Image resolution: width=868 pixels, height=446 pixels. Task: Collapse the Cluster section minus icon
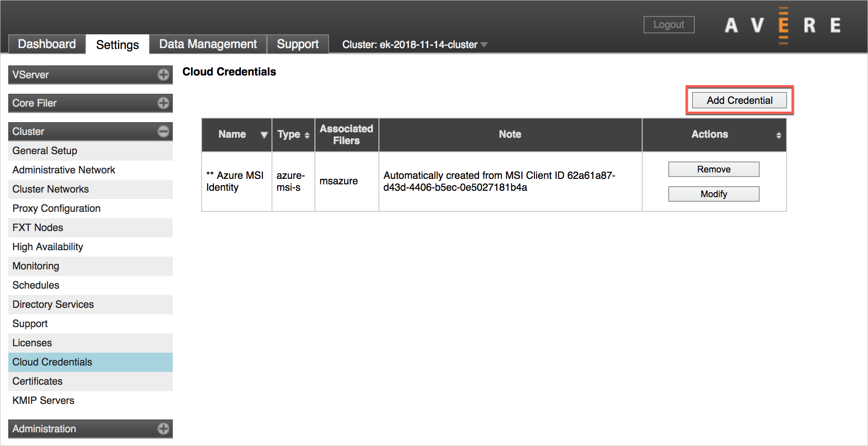163,132
